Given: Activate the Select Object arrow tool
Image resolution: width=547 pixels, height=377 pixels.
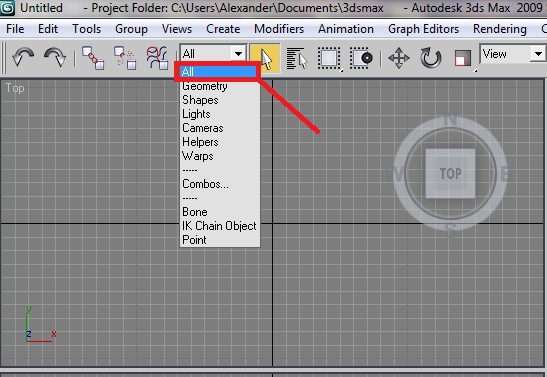Looking at the screenshot, I should point(265,58).
